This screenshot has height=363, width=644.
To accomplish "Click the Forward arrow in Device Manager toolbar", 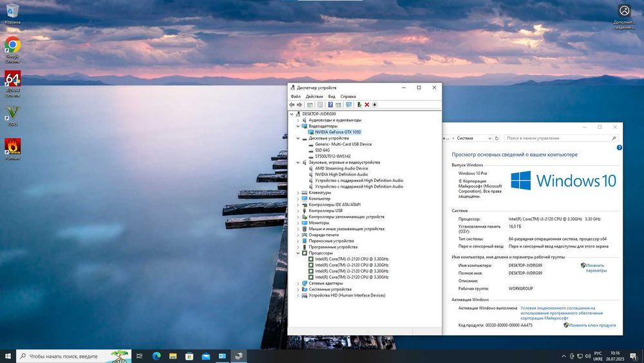I will (299, 105).
